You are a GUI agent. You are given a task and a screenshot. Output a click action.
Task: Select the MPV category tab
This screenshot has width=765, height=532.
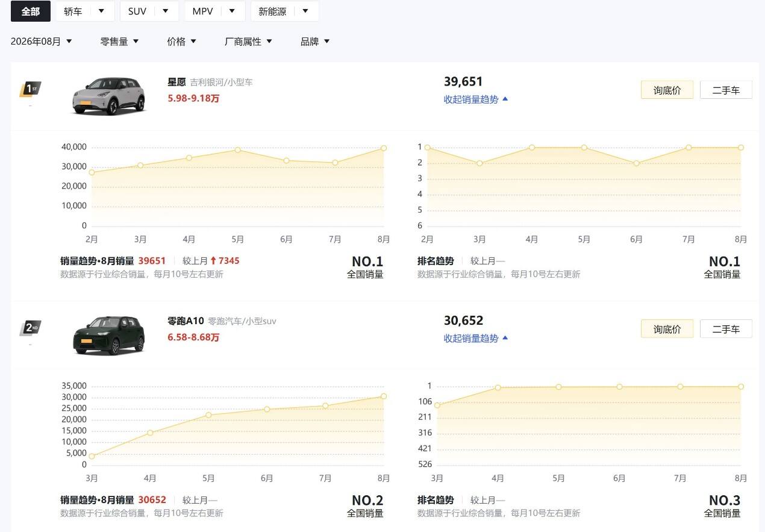tap(203, 11)
